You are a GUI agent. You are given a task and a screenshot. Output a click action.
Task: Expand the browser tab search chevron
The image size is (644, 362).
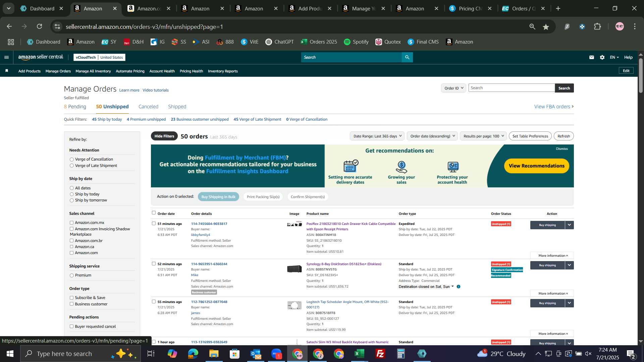[8, 8]
